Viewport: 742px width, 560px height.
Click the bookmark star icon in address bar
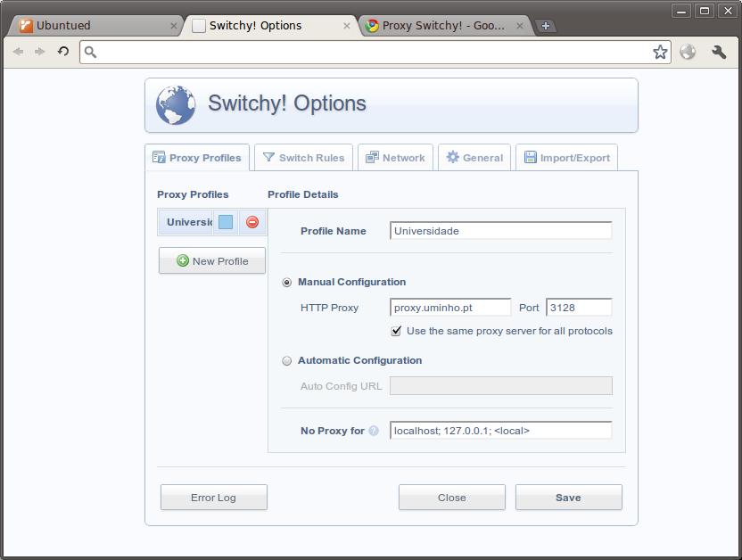coord(660,52)
